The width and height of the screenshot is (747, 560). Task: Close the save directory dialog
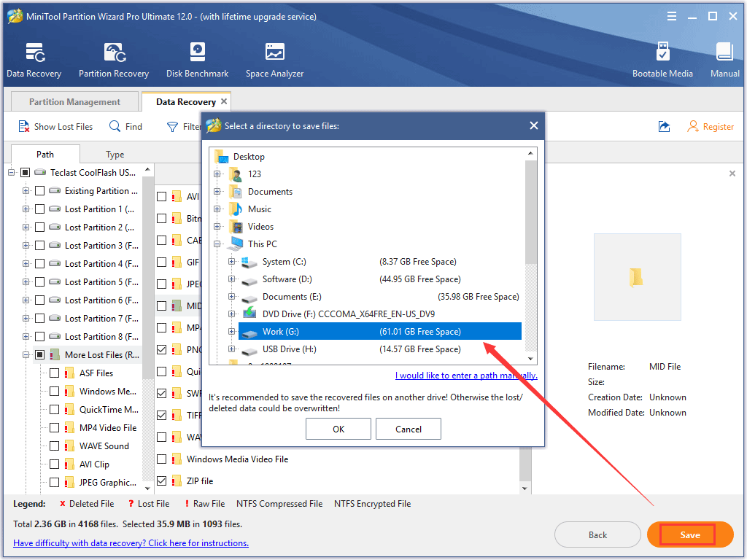click(533, 125)
